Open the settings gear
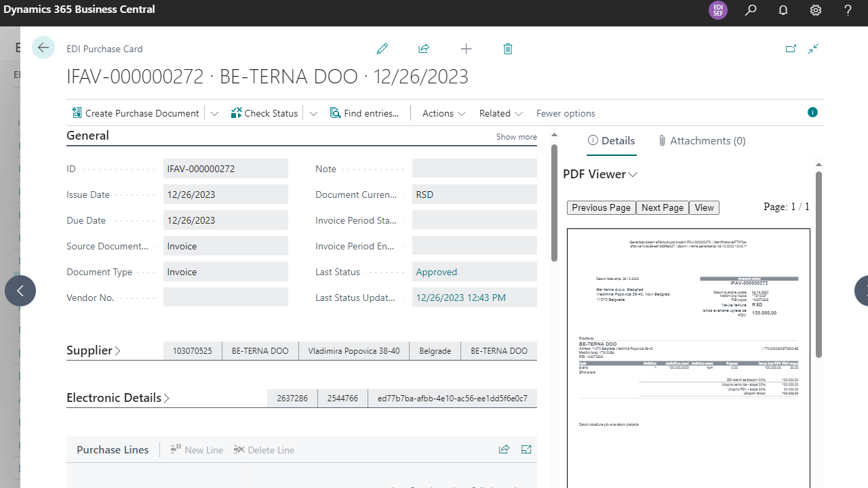Screen dimensions: 868x488 816,10
